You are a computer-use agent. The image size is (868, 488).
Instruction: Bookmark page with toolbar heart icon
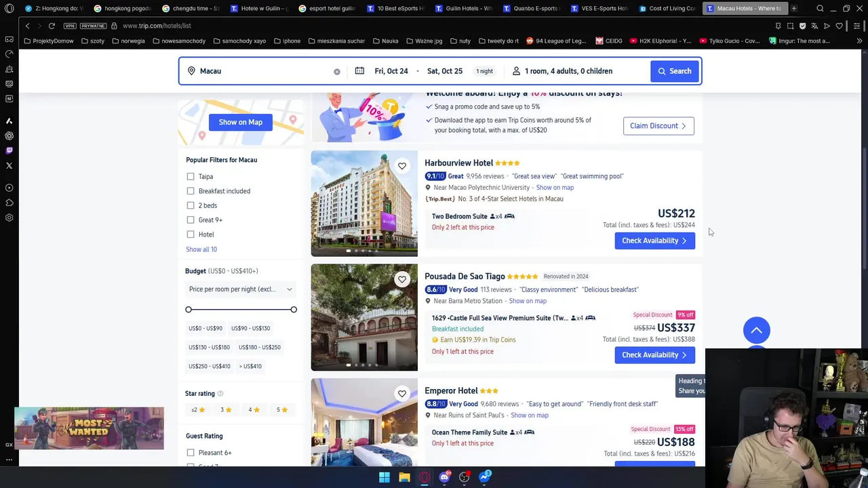839,26
